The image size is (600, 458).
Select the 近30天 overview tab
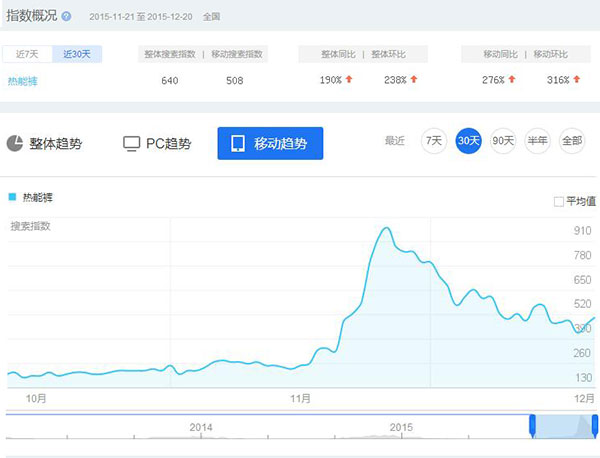point(77,54)
